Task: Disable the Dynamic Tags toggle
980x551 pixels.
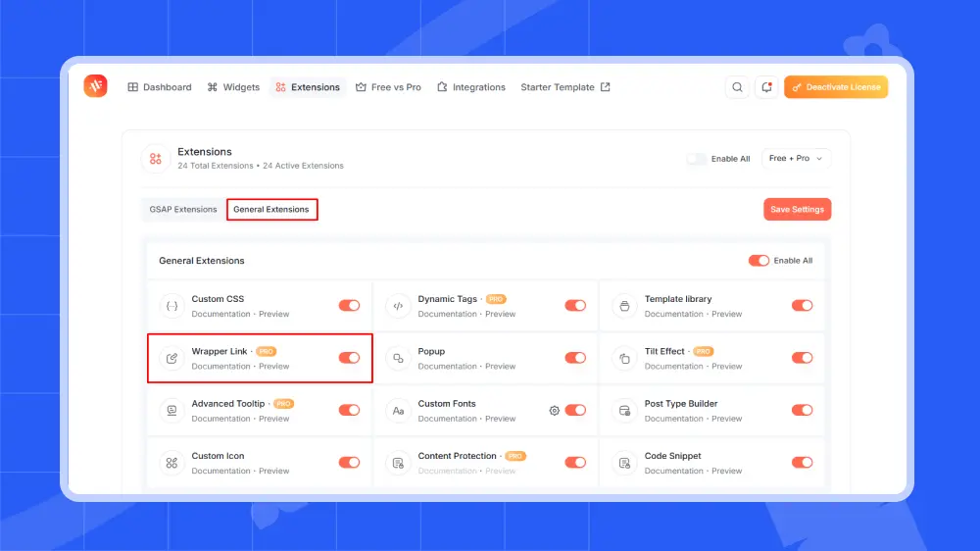Action: pos(575,305)
